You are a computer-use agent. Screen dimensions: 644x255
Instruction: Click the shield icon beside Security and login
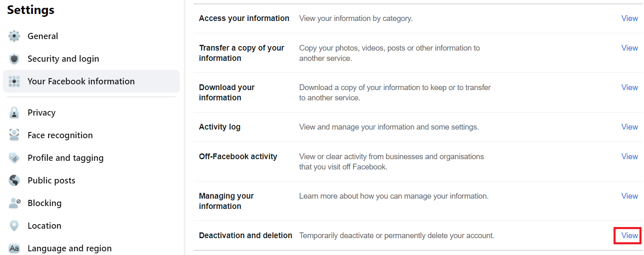[x=14, y=58]
